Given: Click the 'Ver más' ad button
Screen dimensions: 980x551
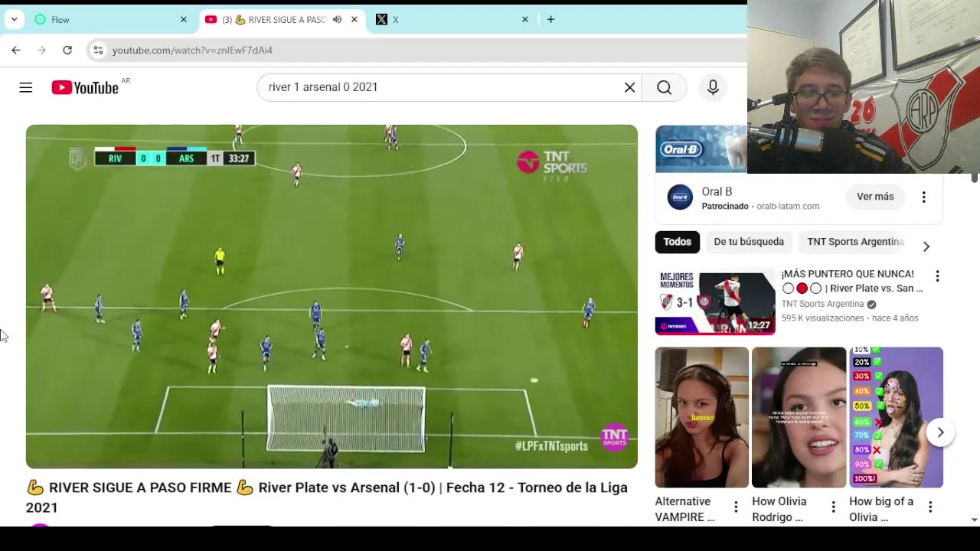Looking at the screenshot, I should (x=875, y=197).
